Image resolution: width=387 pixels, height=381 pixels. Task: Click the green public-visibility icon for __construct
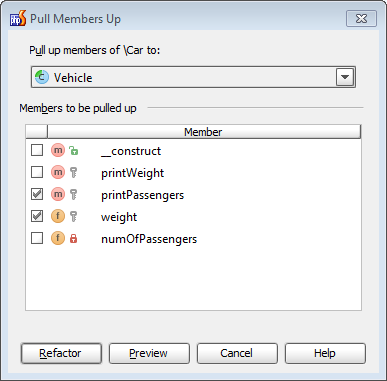(x=73, y=151)
